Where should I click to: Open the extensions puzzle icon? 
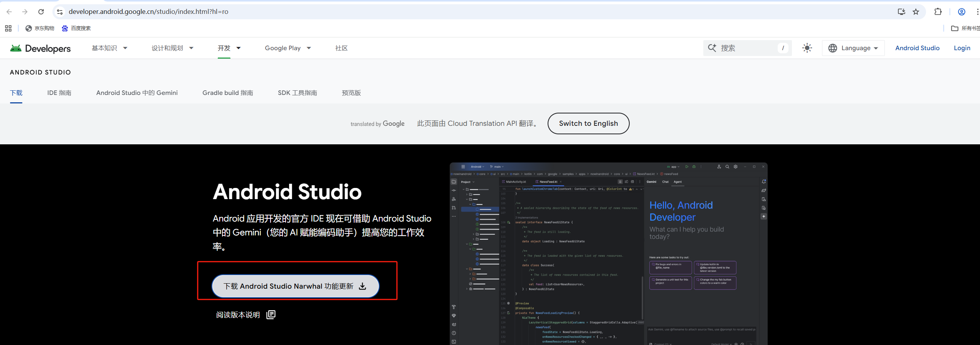coord(938,12)
